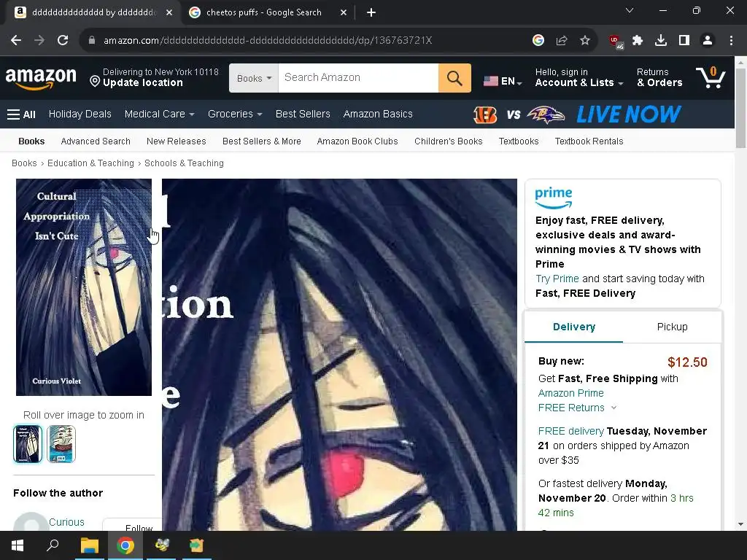This screenshot has width=747, height=560.
Task: Open the All hamburger menu
Action: [21, 114]
